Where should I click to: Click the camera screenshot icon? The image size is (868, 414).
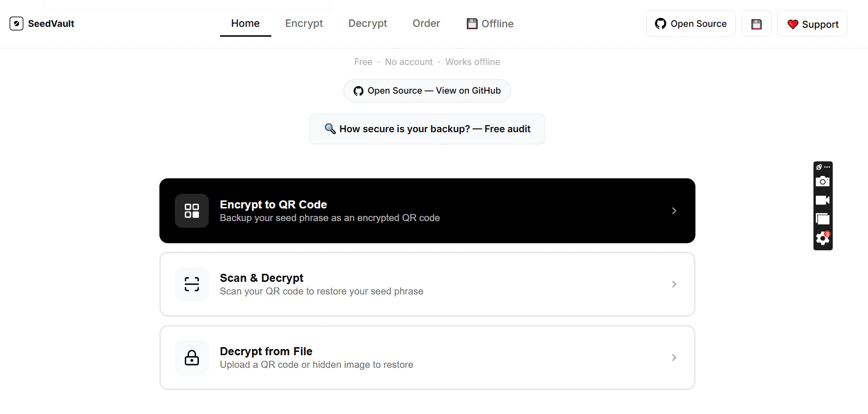(x=822, y=182)
